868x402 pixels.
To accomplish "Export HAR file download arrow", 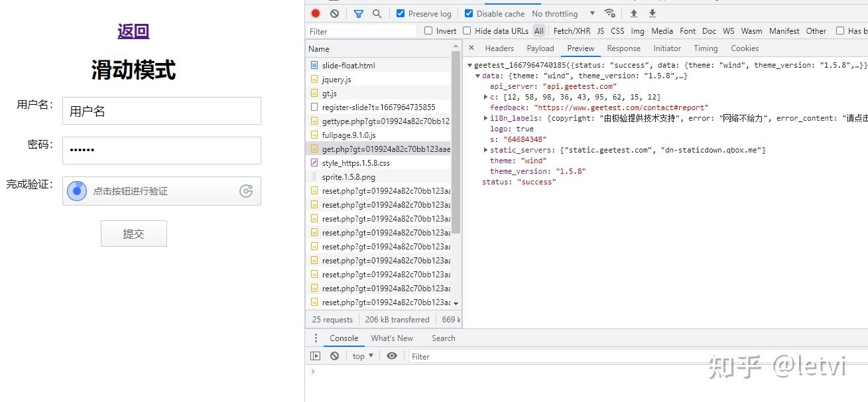I will [x=652, y=13].
